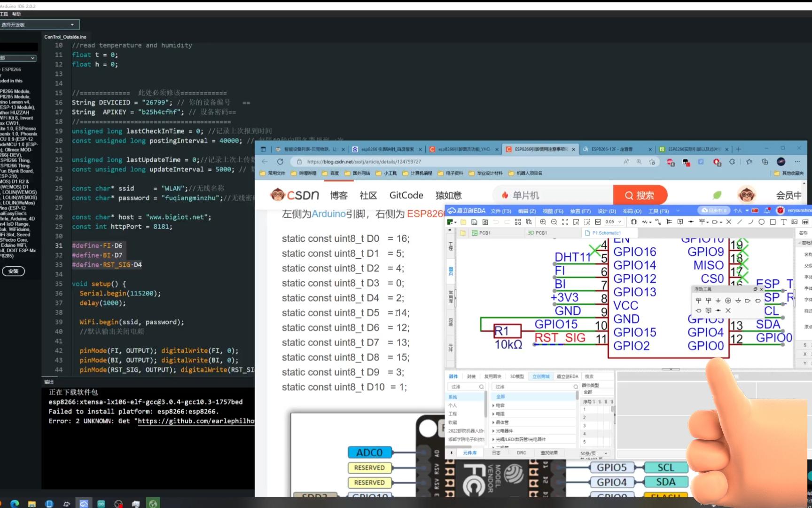Click browser refresh button
Image resolution: width=812 pixels, height=508 pixels.
280,161
